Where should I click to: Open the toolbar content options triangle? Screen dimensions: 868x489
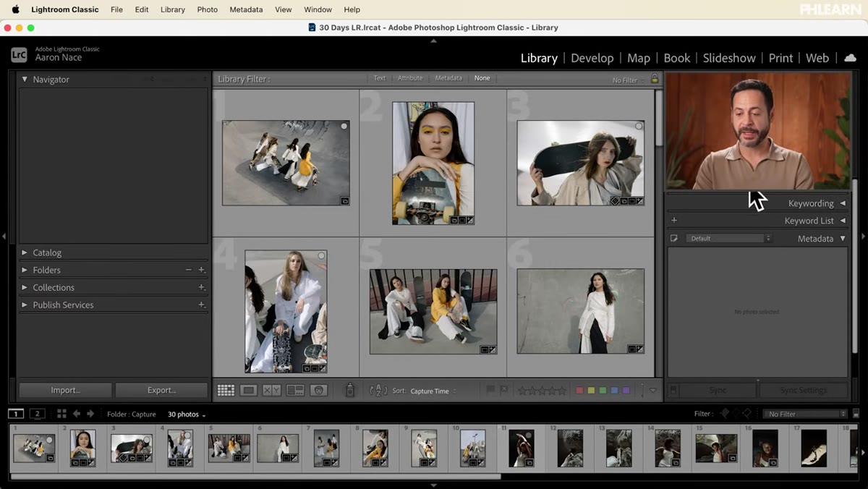tap(652, 391)
